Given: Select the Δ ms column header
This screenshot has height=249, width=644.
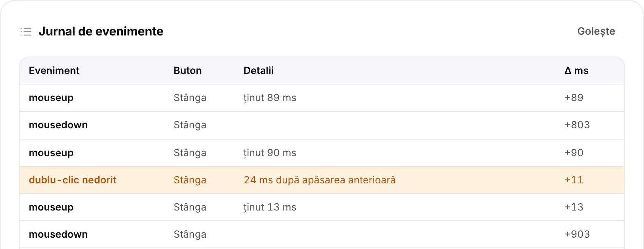Looking at the screenshot, I should click(x=576, y=71).
